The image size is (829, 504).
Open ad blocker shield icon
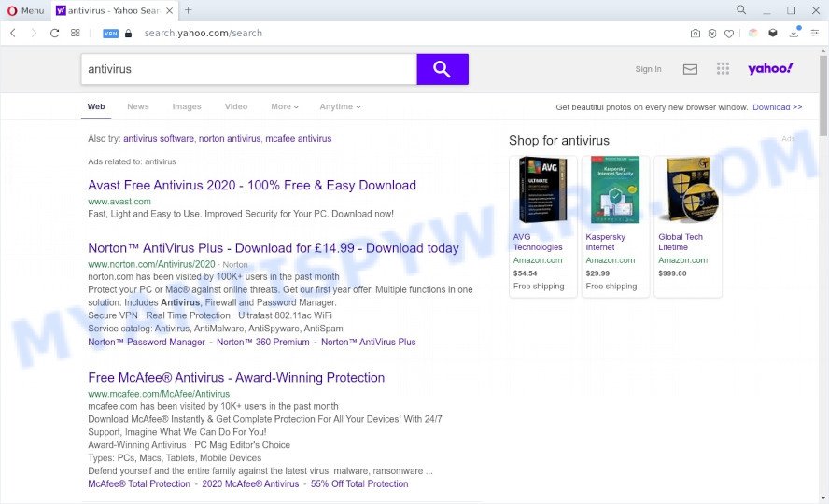(x=712, y=34)
